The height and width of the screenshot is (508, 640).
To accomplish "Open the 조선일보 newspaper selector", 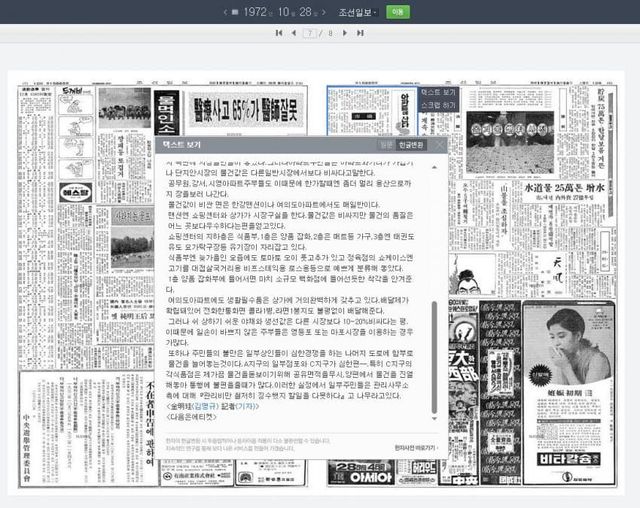I will 358,11.
